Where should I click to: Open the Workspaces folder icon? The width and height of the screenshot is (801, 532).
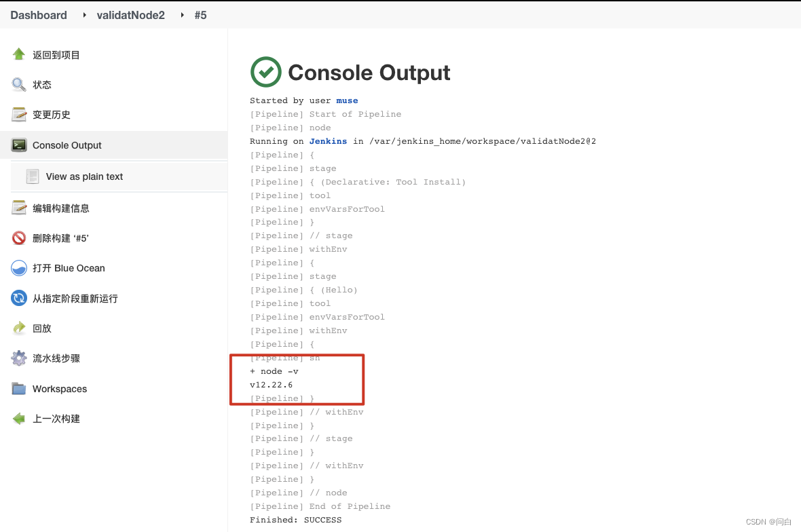18,388
